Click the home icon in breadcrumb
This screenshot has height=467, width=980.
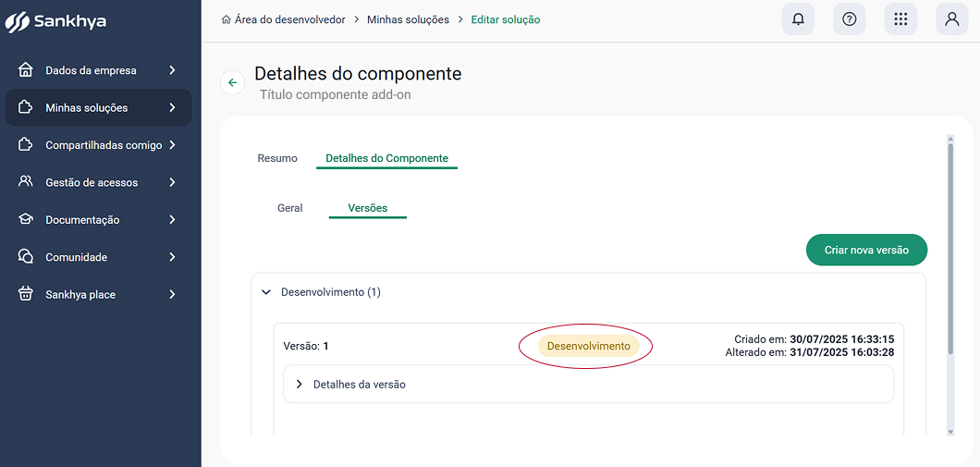click(227, 19)
